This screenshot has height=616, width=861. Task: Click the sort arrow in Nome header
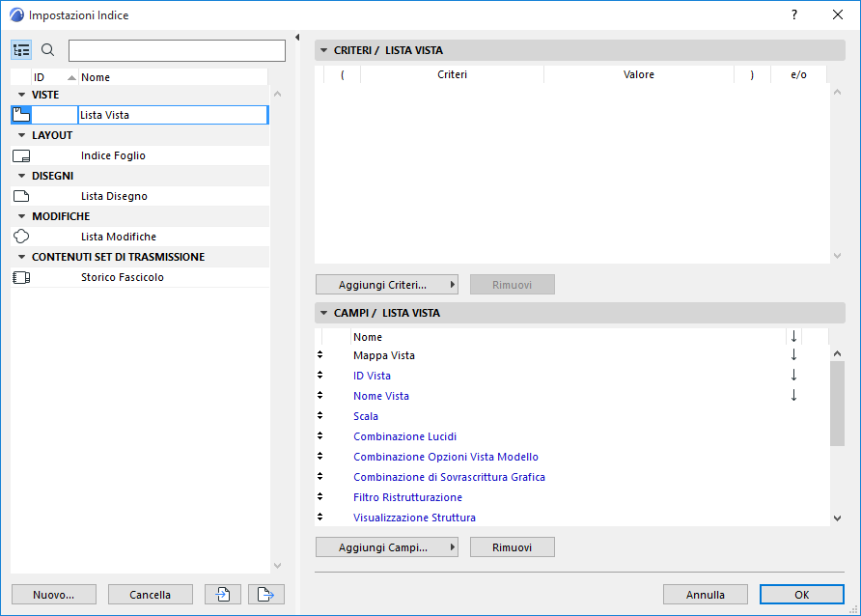coord(794,337)
